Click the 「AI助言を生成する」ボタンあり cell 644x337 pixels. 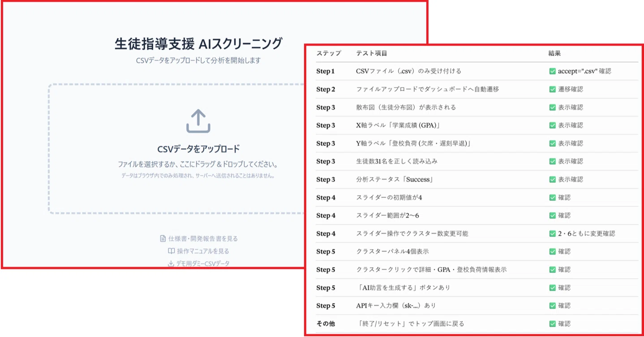(403, 288)
